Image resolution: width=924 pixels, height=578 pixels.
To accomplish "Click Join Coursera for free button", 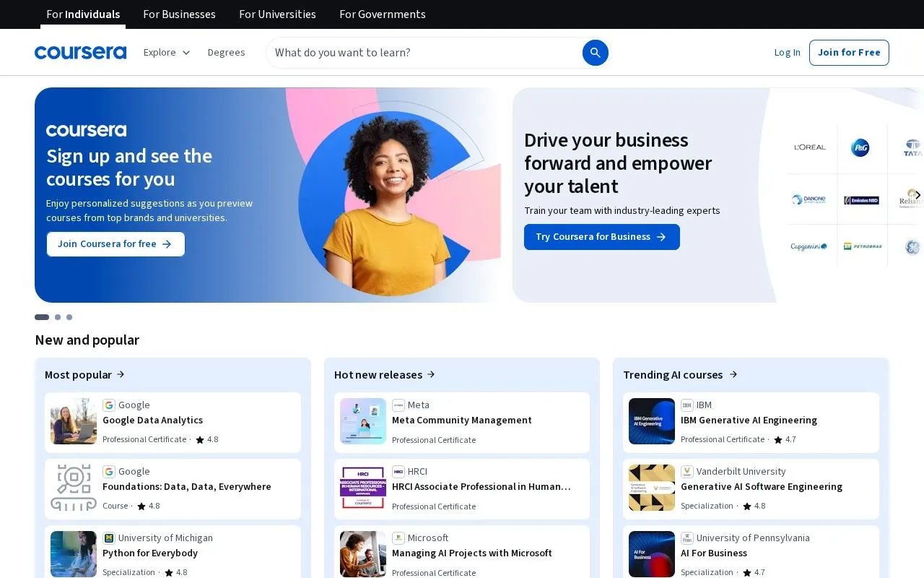I will (x=115, y=244).
